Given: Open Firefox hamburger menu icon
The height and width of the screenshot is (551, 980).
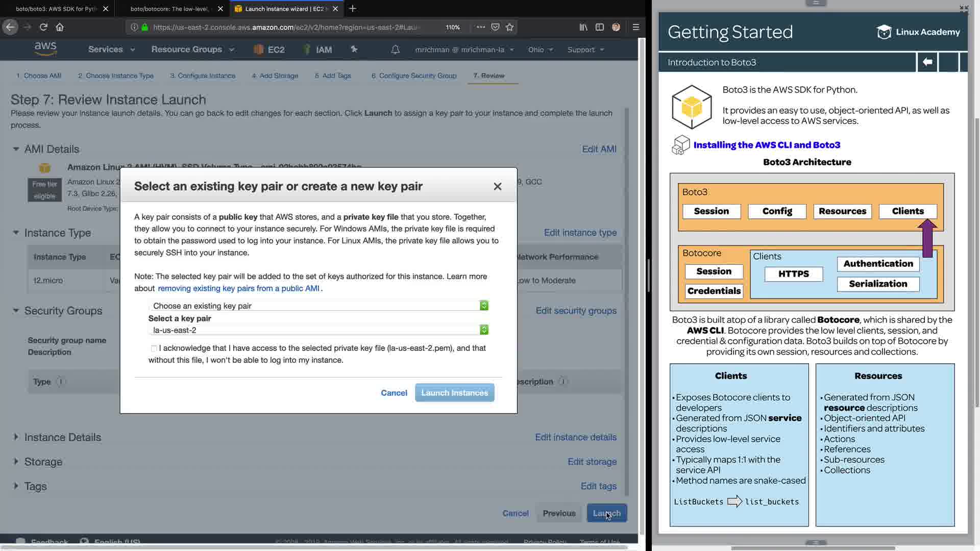Looking at the screenshot, I should click(x=635, y=27).
